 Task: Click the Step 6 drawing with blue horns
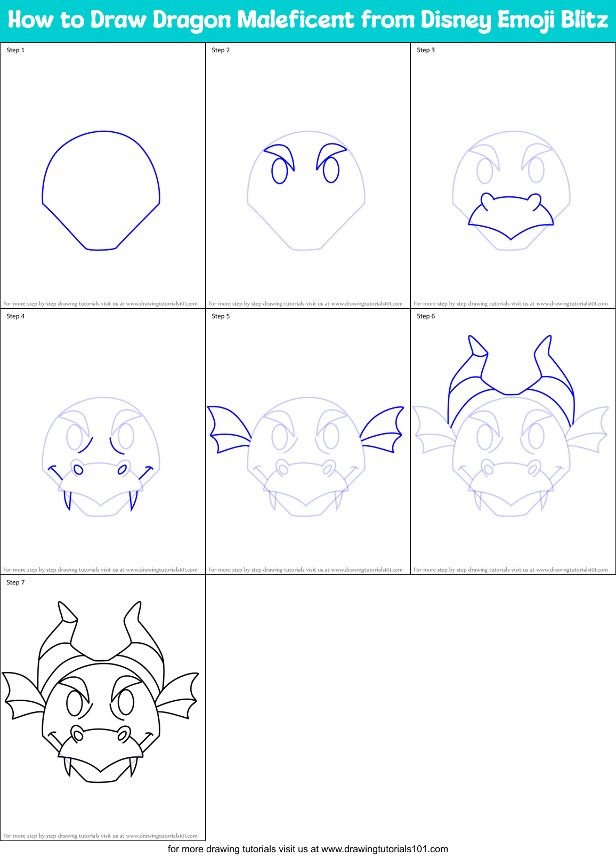click(x=512, y=427)
